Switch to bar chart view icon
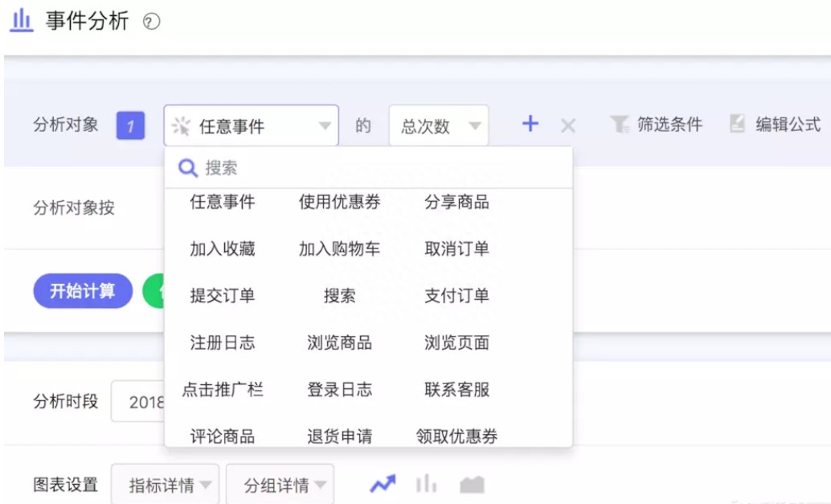This screenshot has height=504, width=831. coord(426,483)
